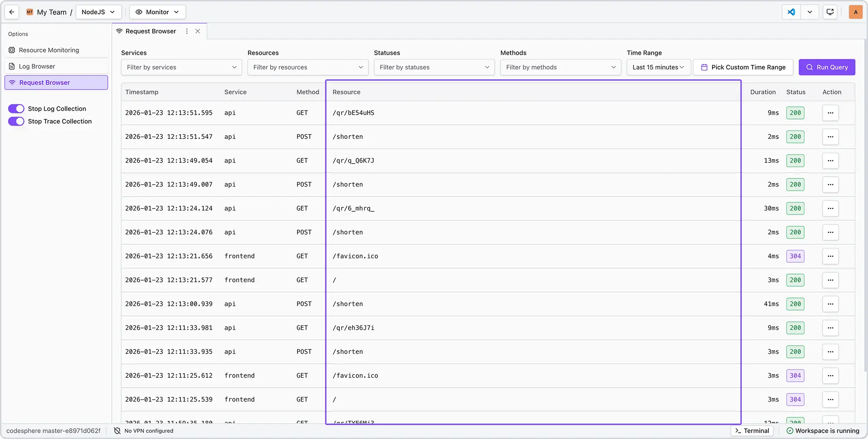Click the No VPN configured icon
This screenshot has width=868, height=439.
tap(117, 431)
